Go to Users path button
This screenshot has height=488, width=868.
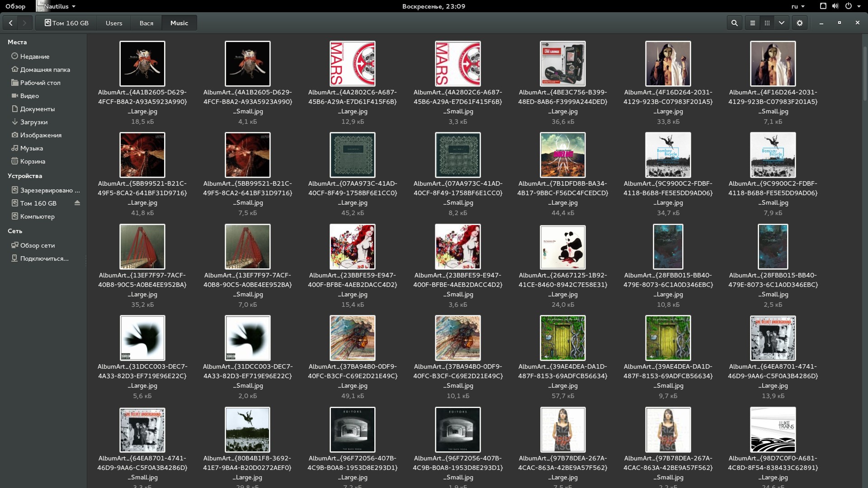(114, 23)
